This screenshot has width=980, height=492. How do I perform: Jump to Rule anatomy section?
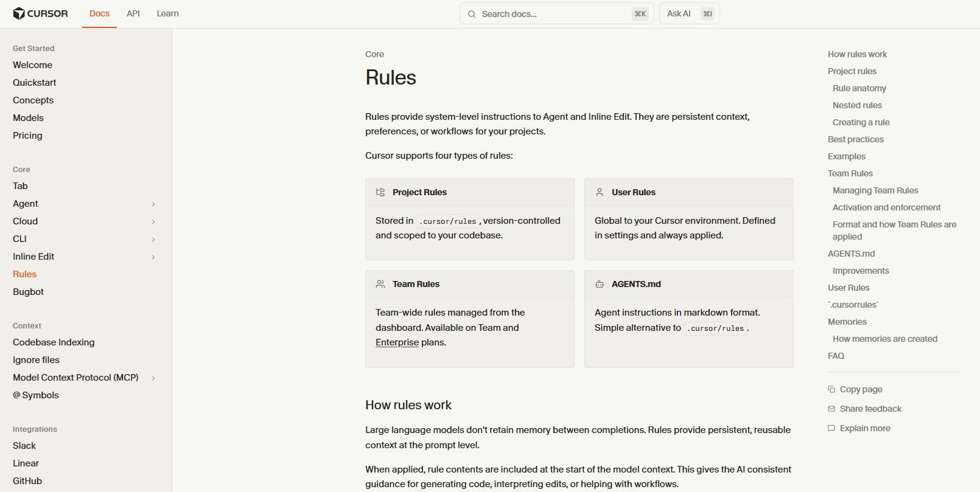coord(859,88)
